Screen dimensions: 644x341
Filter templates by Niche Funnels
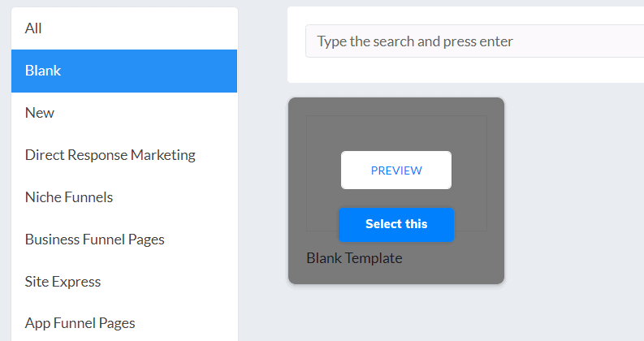point(124,197)
